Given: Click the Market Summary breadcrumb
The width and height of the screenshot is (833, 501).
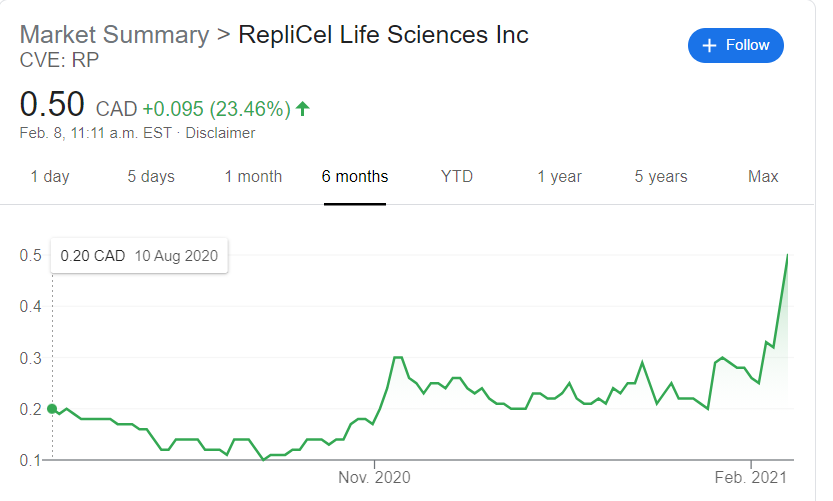Looking at the screenshot, I should [114, 34].
